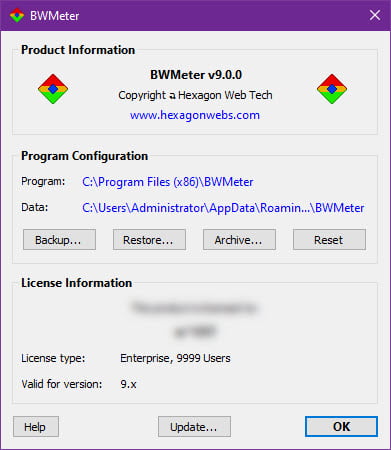This screenshot has width=391, height=450.
Task: Open the Archive... dialog
Action: click(239, 240)
